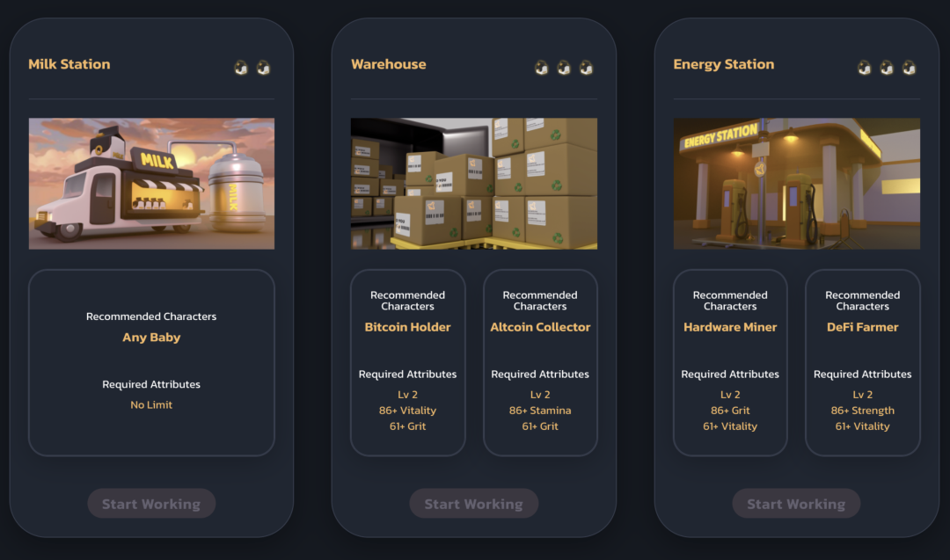Click the No Limit attribute text
The image size is (950, 560).
[x=151, y=404]
